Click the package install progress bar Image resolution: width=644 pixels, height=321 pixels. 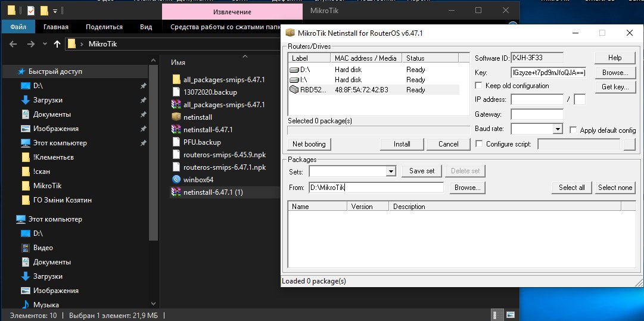[379, 130]
